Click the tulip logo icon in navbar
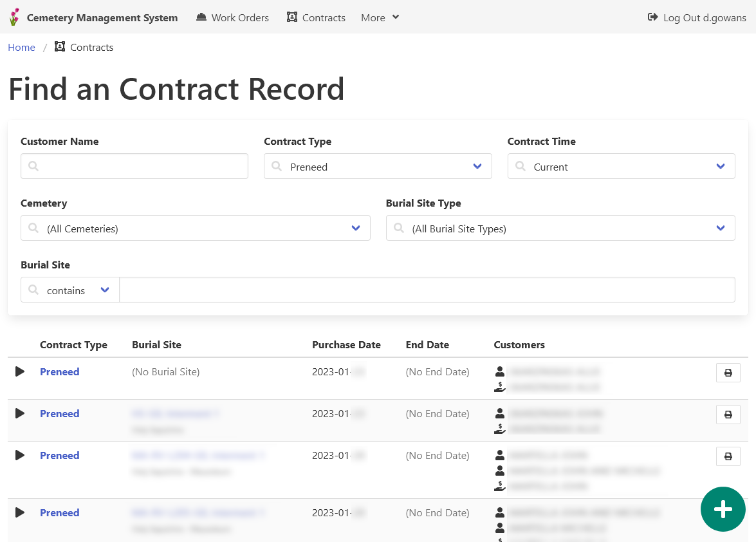The image size is (756, 542). pos(14,17)
